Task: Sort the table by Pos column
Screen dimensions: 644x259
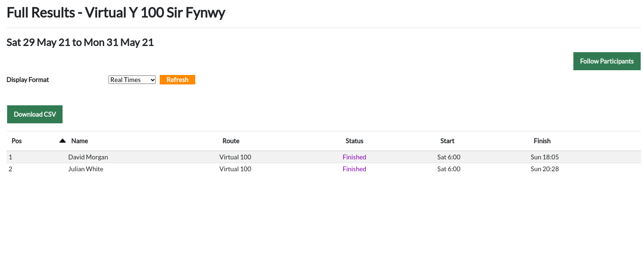Action: (17, 141)
